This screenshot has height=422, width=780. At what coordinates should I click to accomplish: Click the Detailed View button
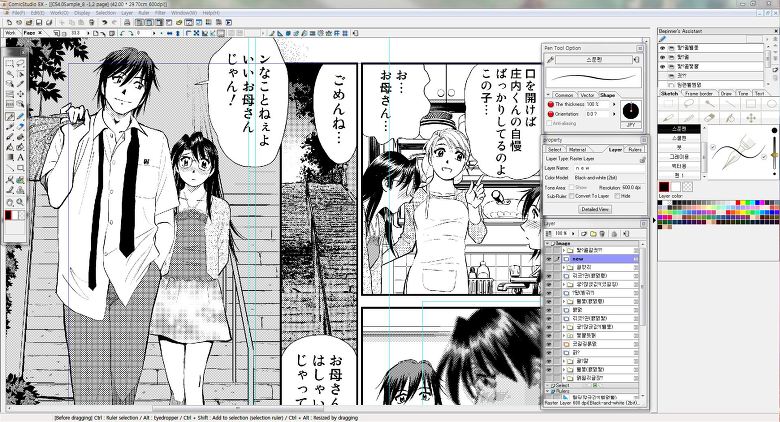click(x=595, y=210)
